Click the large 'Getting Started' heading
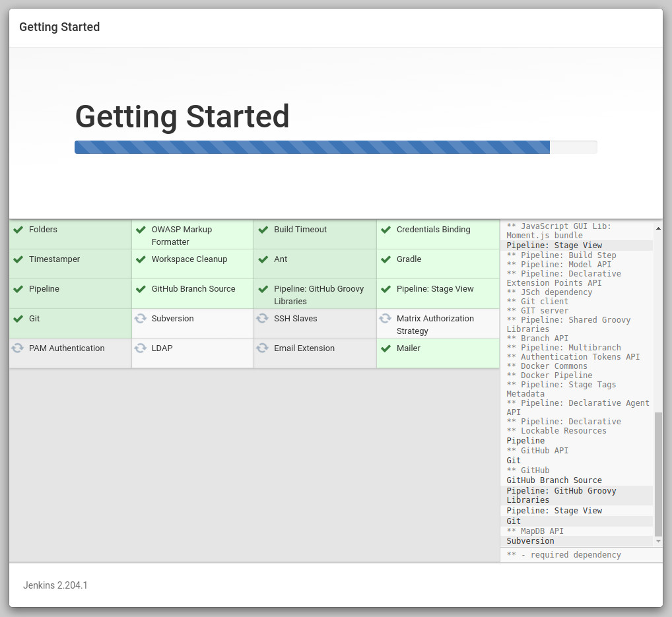672x617 pixels. coord(182,116)
